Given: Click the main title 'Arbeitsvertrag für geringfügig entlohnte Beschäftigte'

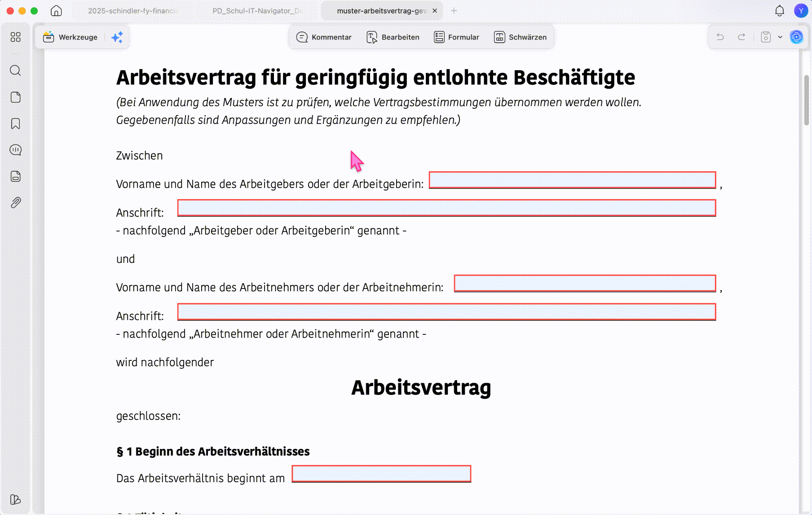Looking at the screenshot, I should (x=375, y=77).
